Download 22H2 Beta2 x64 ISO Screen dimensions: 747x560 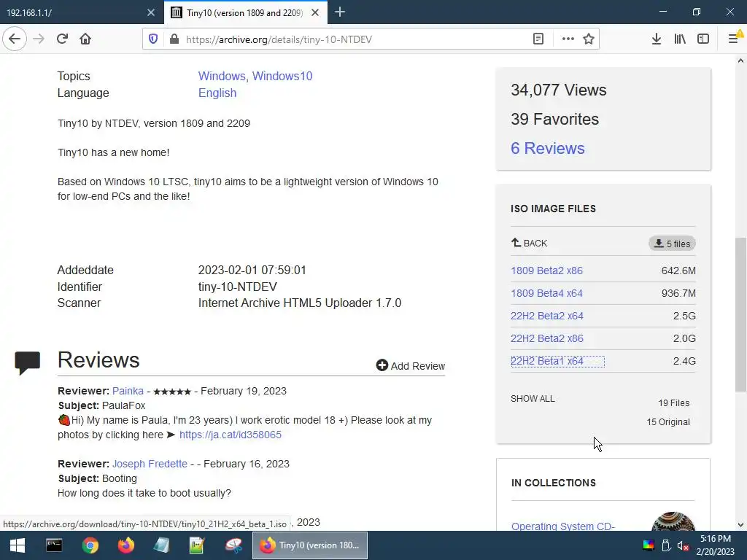click(547, 316)
